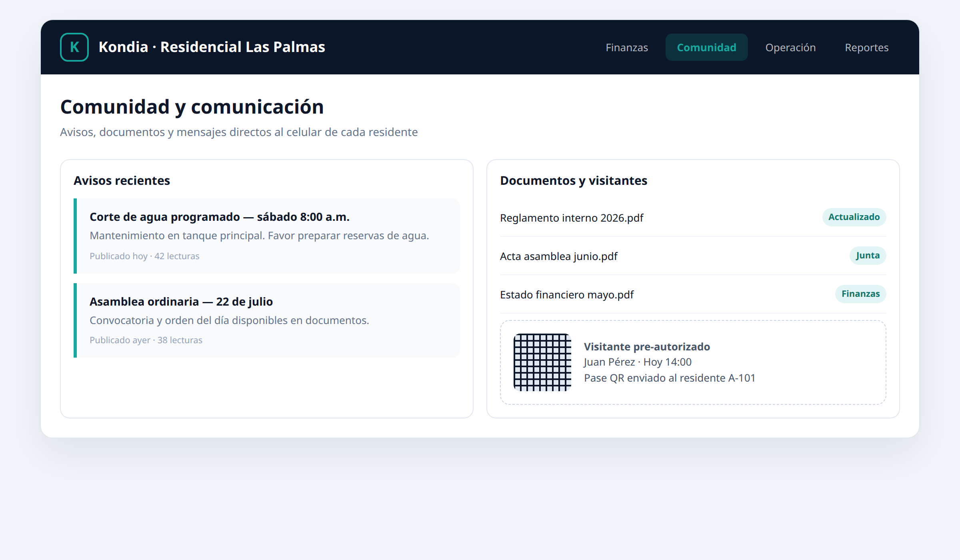Go to the Reportes tab
960x560 pixels.
point(866,47)
